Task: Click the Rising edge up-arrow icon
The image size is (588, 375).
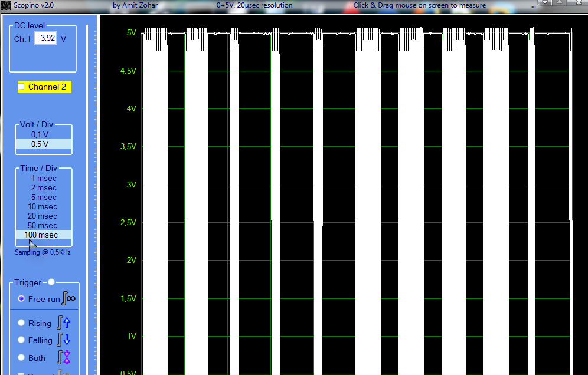Action: coord(64,323)
